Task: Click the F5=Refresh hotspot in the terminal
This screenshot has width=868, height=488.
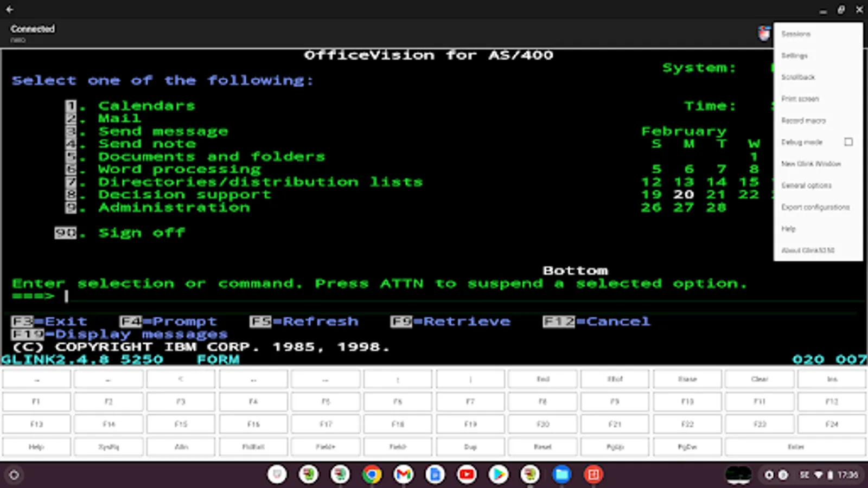Action: (304, 322)
